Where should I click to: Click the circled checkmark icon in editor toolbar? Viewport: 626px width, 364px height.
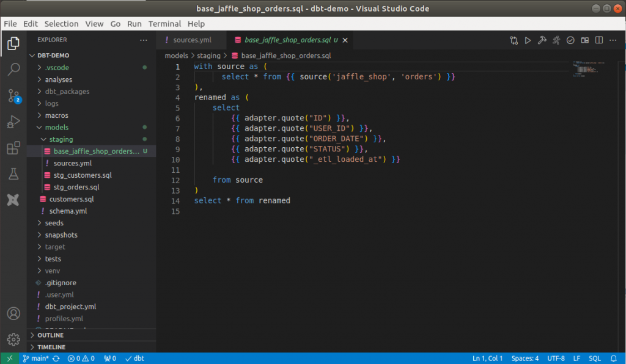tap(570, 40)
